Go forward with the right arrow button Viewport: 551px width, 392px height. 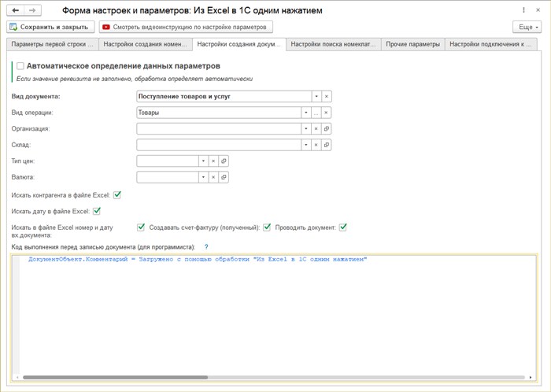point(32,10)
